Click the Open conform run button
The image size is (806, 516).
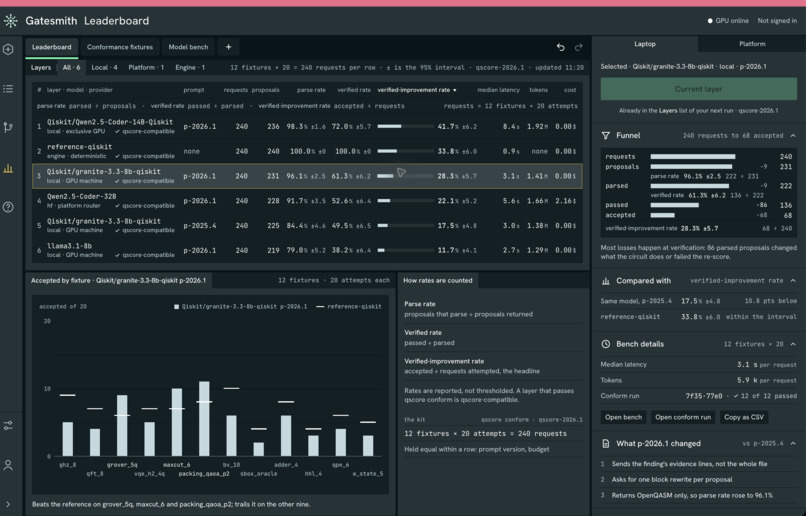coord(683,417)
